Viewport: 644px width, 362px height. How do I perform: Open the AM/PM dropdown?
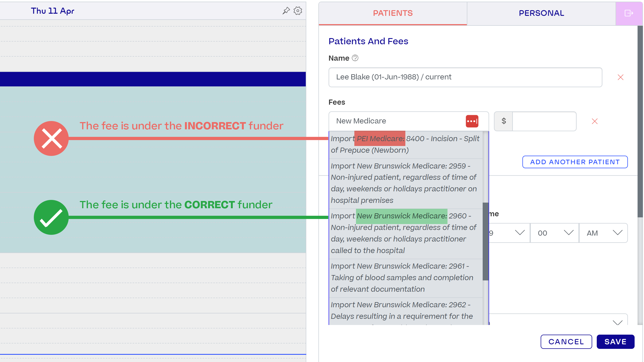coord(603,233)
